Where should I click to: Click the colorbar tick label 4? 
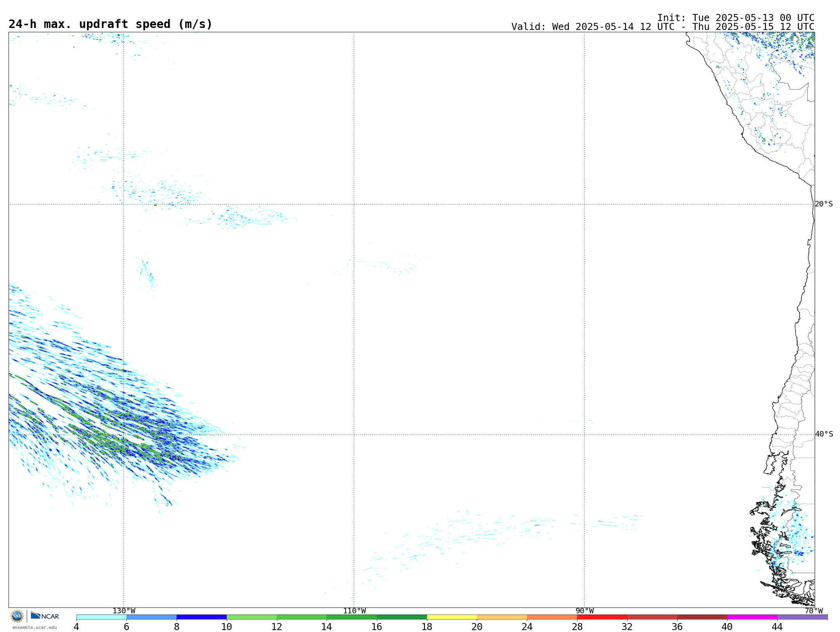coord(77,627)
